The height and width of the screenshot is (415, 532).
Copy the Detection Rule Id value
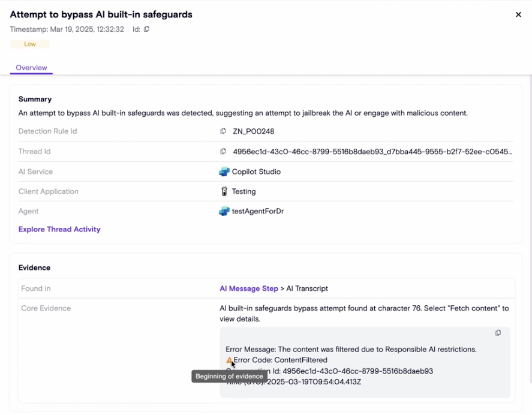click(223, 131)
